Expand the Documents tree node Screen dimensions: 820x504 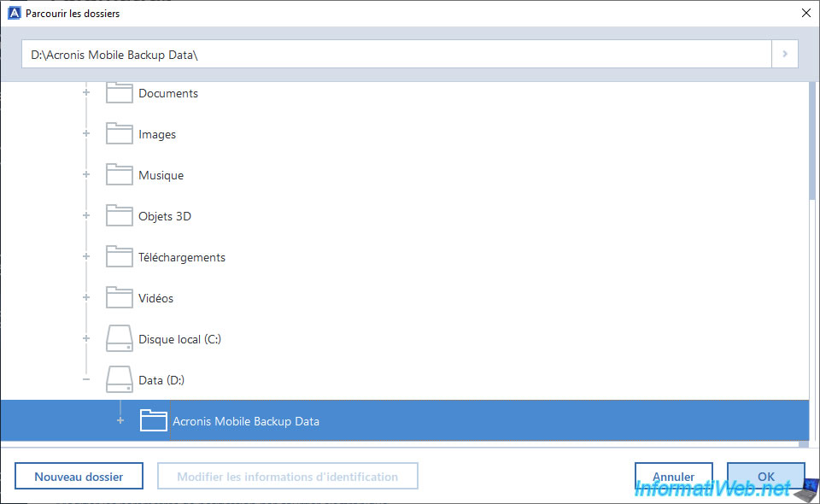click(86, 92)
